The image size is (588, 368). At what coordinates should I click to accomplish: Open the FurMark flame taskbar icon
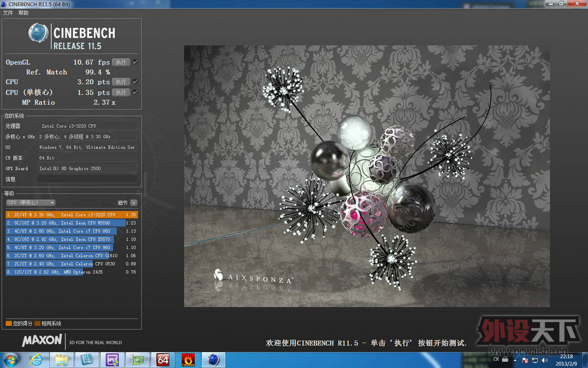tap(188, 360)
